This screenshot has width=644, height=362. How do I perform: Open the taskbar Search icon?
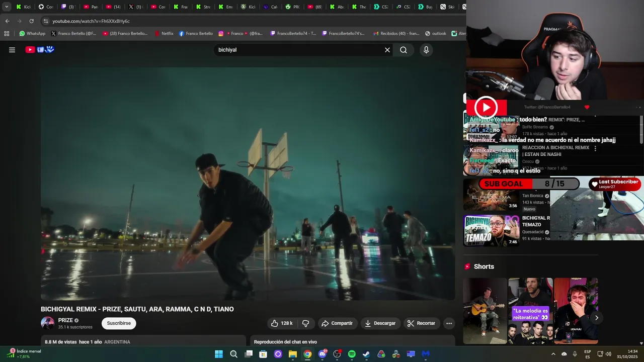coord(233,354)
